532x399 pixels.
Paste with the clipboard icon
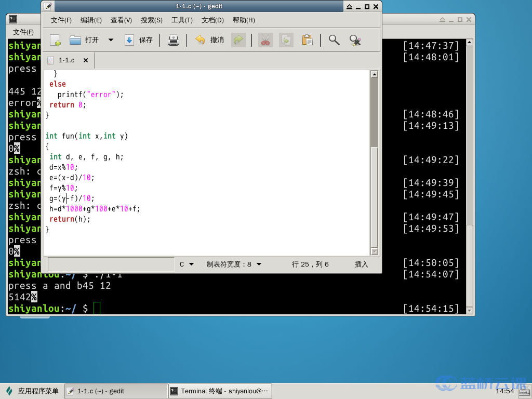307,40
